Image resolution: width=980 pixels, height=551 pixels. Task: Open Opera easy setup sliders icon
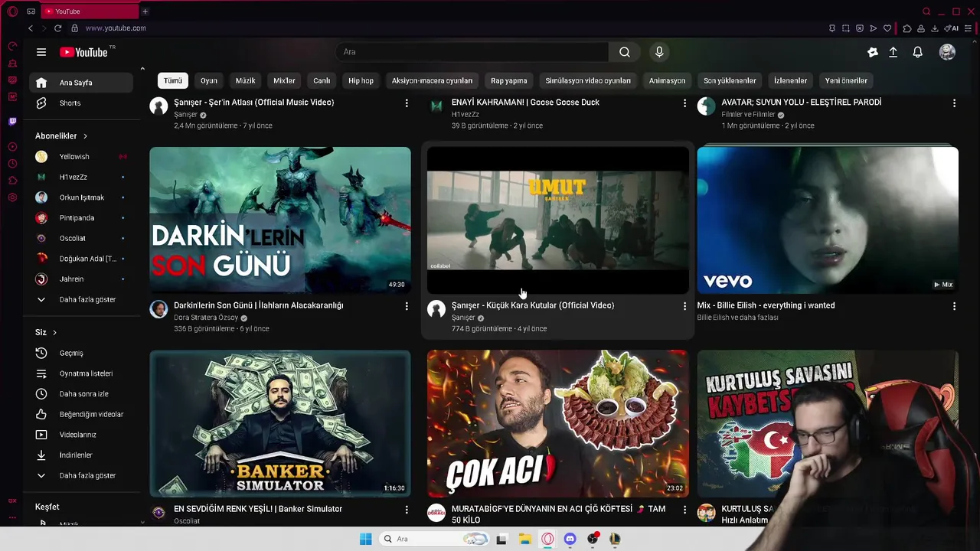pos(969,28)
